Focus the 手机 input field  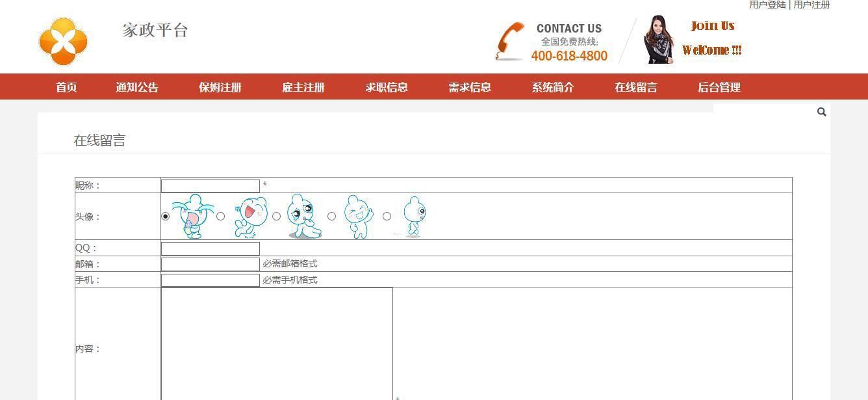coord(211,280)
